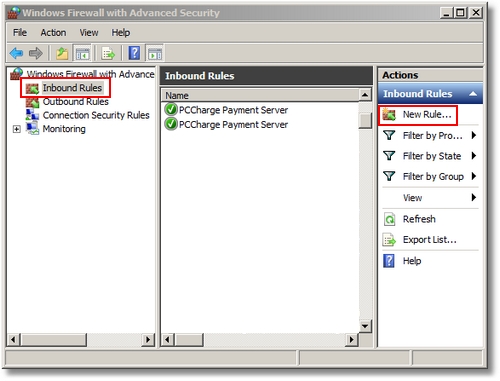Click the View action label in Actions
This screenshot has width=500, height=381.
click(412, 197)
